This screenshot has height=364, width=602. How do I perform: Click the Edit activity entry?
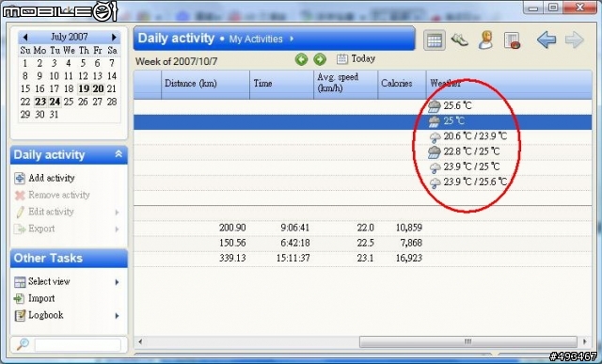tap(51, 212)
